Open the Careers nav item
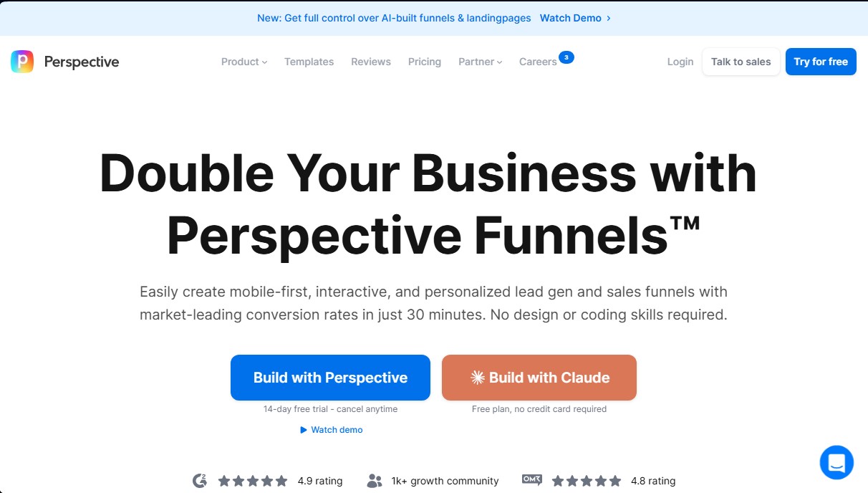The height and width of the screenshot is (493, 868). (x=538, y=62)
